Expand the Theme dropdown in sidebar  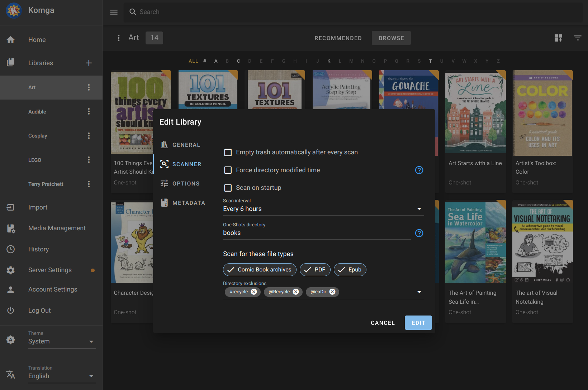pos(62,341)
